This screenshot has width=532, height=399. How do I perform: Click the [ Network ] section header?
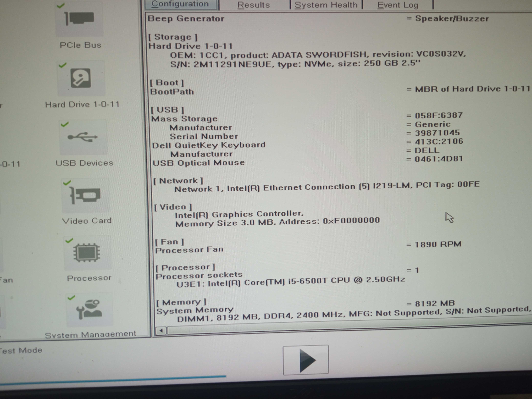point(178,181)
